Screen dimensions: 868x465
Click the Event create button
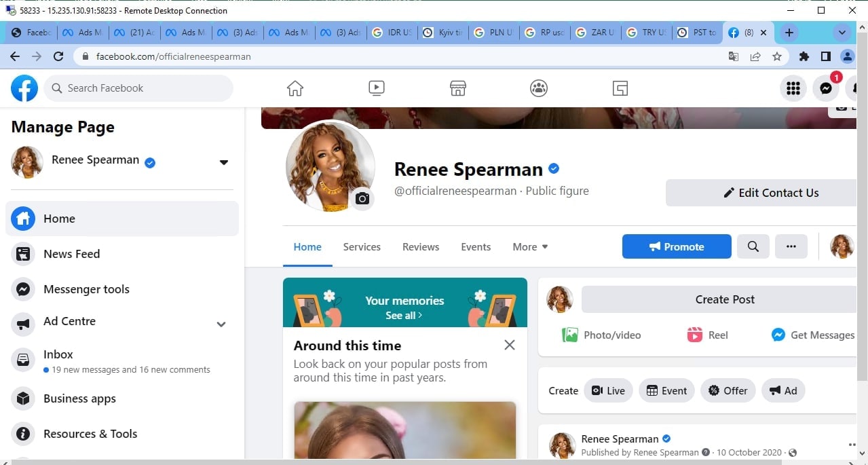pos(666,390)
